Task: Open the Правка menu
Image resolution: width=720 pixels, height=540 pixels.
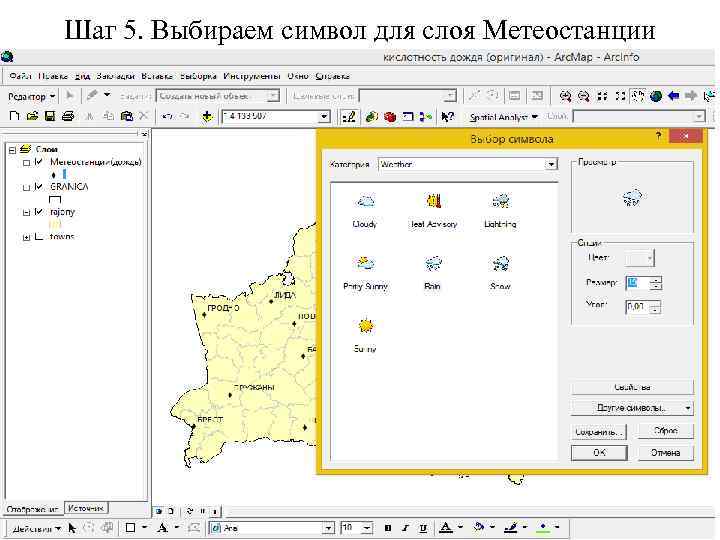Action: [x=53, y=76]
